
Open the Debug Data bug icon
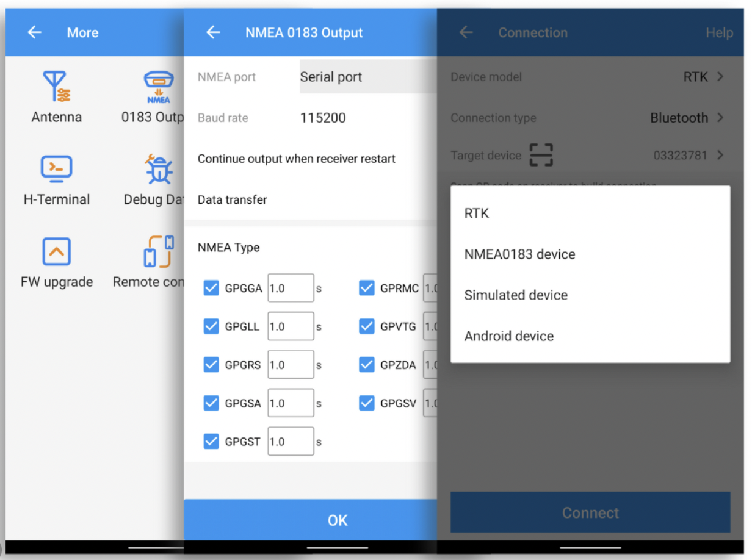[158, 169]
